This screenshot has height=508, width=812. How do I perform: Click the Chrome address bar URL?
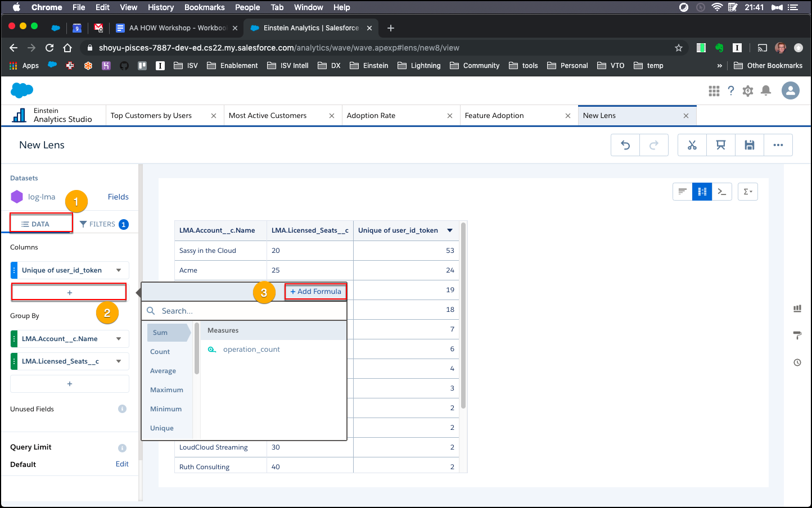279,48
